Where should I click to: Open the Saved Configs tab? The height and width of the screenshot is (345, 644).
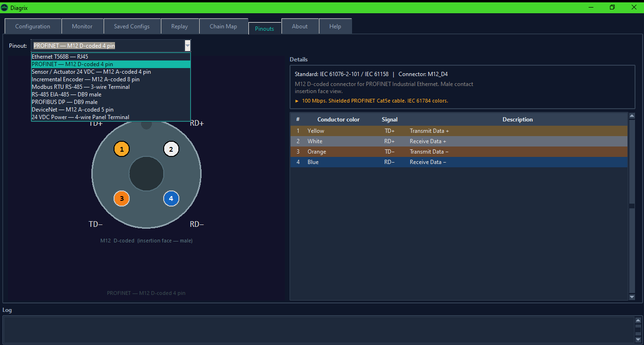point(132,26)
